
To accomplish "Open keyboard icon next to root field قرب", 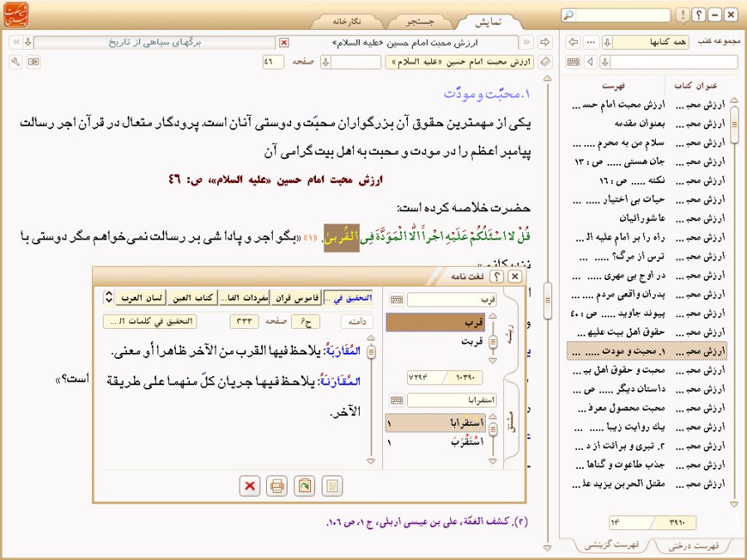I will point(396,300).
